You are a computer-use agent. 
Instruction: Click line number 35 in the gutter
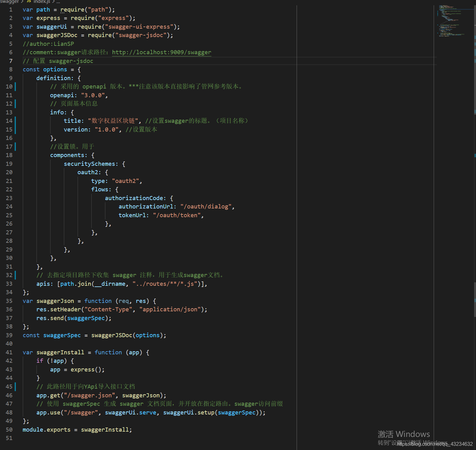click(x=9, y=301)
